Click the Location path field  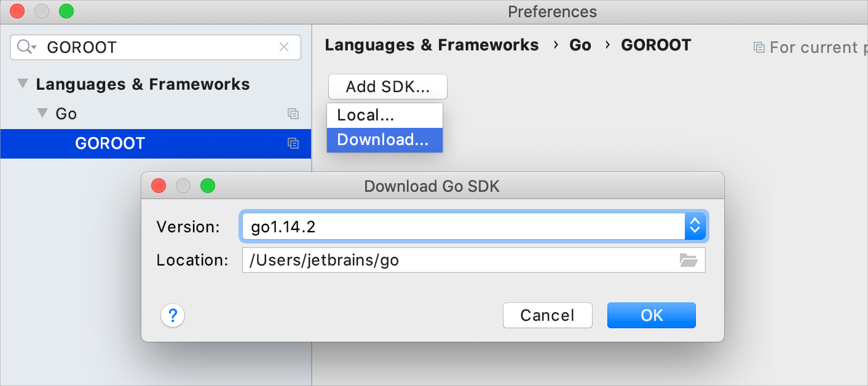pos(430,260)
